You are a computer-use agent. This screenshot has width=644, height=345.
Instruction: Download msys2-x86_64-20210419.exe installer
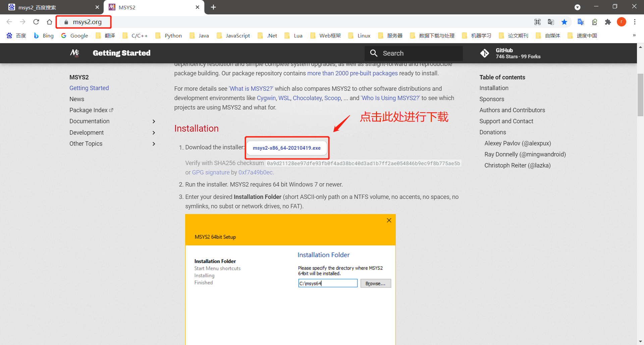(287, 148)
